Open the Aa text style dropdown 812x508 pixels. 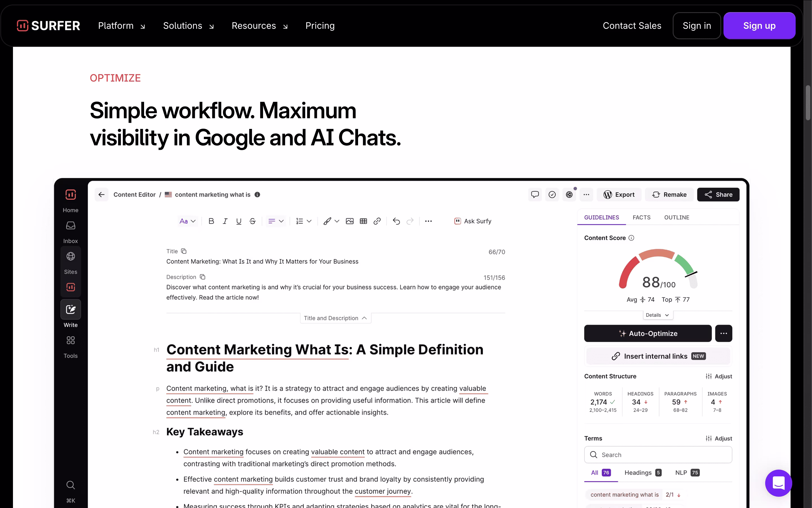click(187, 221)
